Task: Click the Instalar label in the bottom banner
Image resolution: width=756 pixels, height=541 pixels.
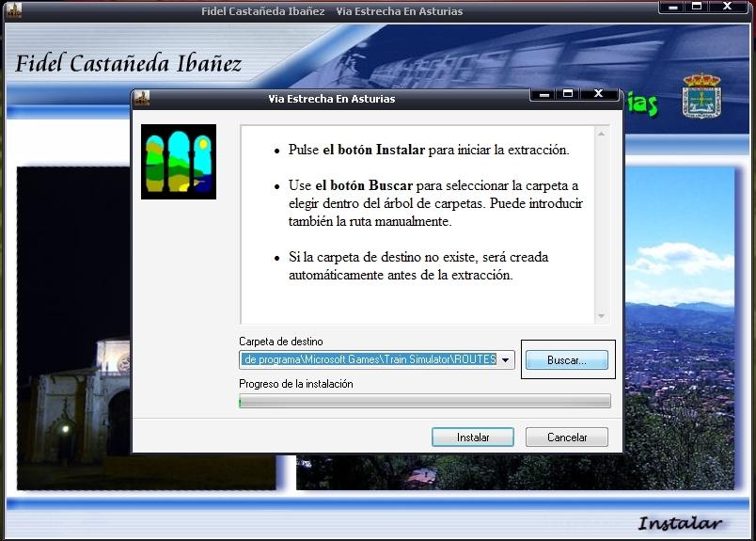Action: [680, 523]
